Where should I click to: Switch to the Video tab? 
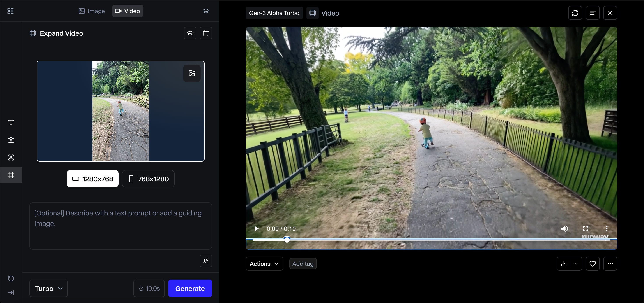coord(127,11)
